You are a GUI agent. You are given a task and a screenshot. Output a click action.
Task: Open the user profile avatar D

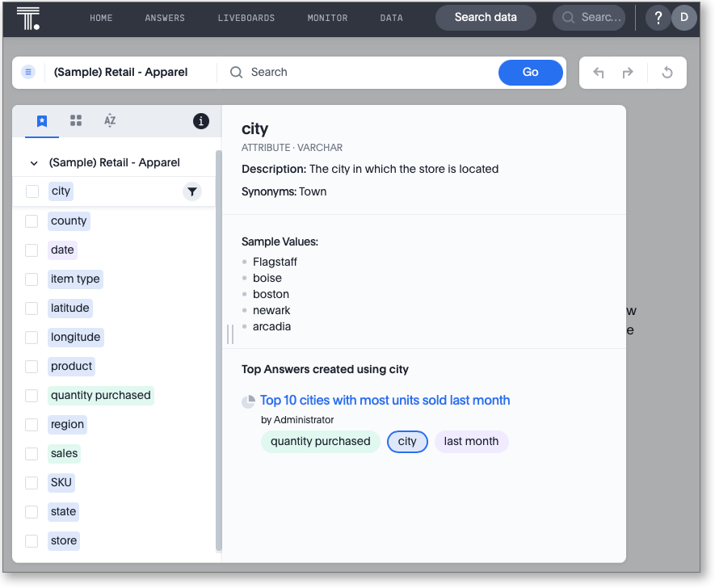[684, 18]
